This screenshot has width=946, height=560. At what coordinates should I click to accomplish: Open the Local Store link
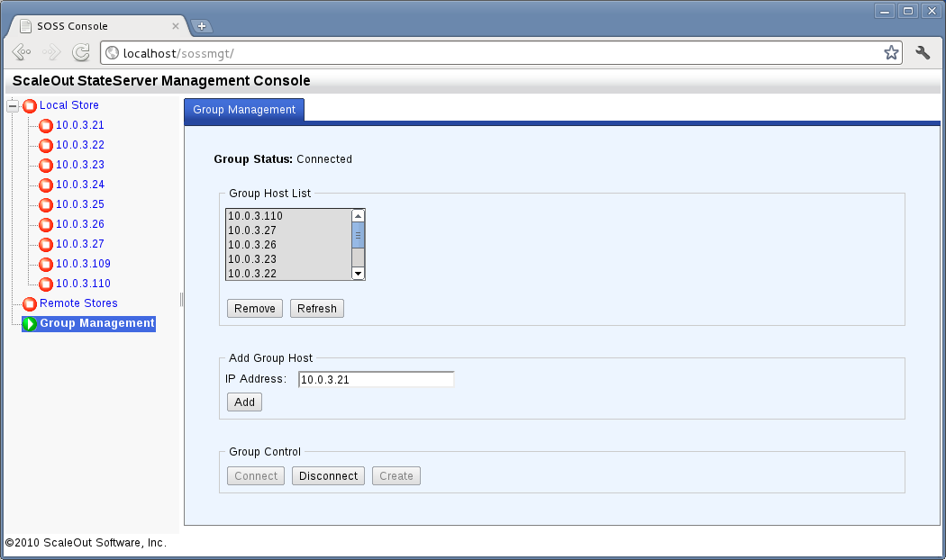(68, 104)
